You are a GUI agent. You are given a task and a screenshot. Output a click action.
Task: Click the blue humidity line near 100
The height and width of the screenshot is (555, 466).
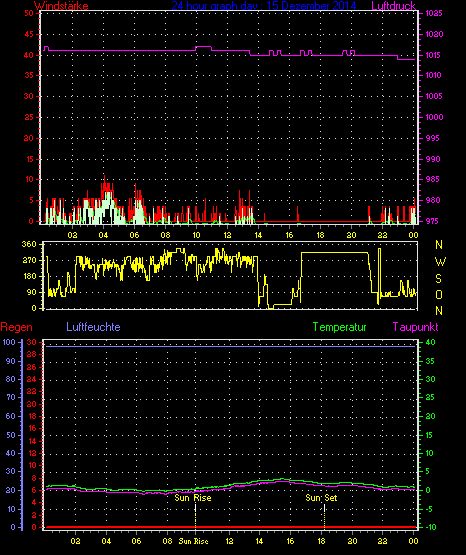pos(230,346)
